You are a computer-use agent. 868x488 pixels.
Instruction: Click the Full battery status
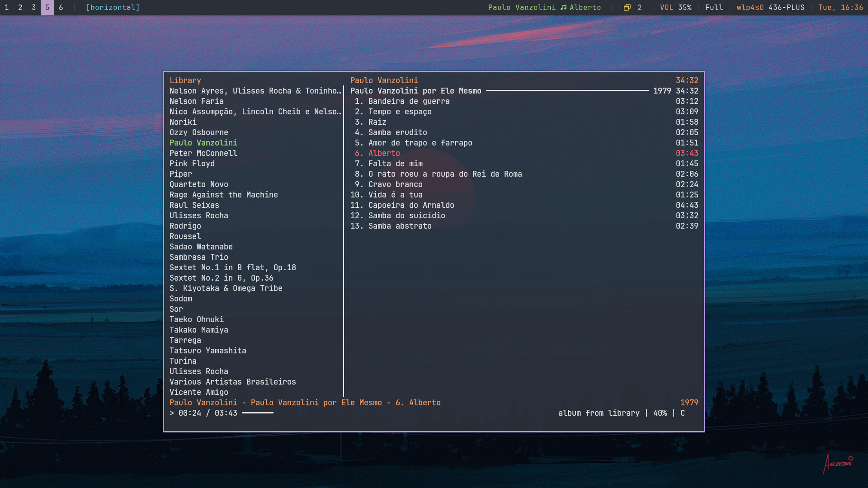point(714,7)
